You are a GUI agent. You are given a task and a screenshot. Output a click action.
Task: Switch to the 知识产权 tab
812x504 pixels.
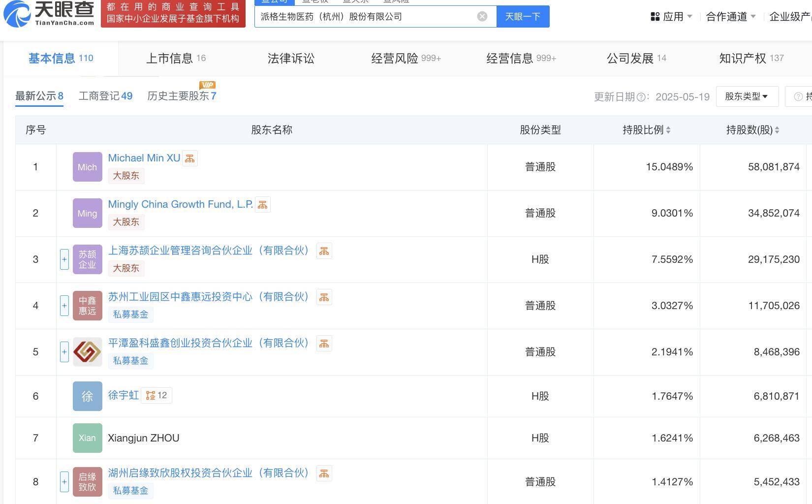(x=751, y=59)
